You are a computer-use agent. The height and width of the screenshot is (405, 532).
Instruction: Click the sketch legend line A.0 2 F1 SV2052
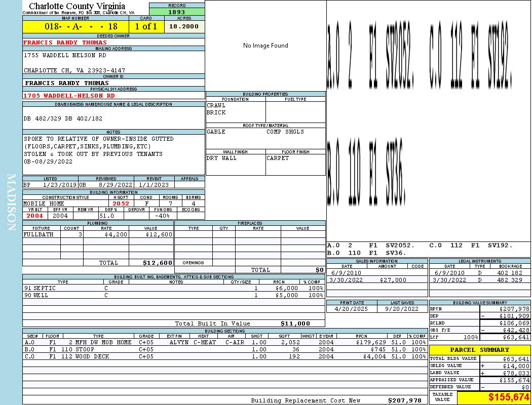pyautogui.click(x=371, y=246)
